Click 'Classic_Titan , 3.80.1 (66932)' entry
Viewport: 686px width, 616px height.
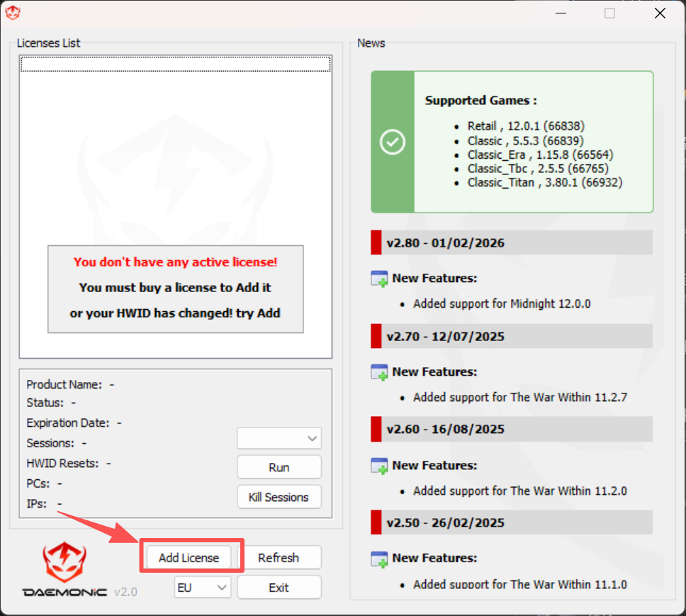[x=545, y=182]
